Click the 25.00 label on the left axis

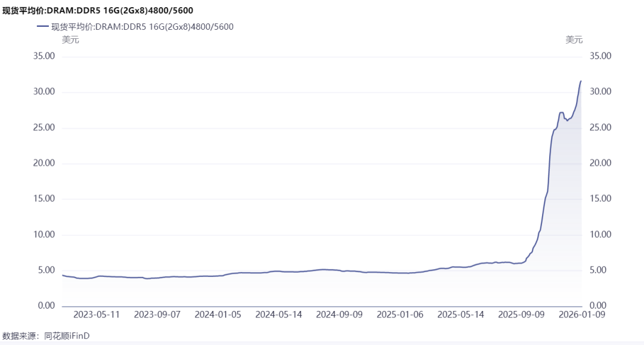(44, 128)
